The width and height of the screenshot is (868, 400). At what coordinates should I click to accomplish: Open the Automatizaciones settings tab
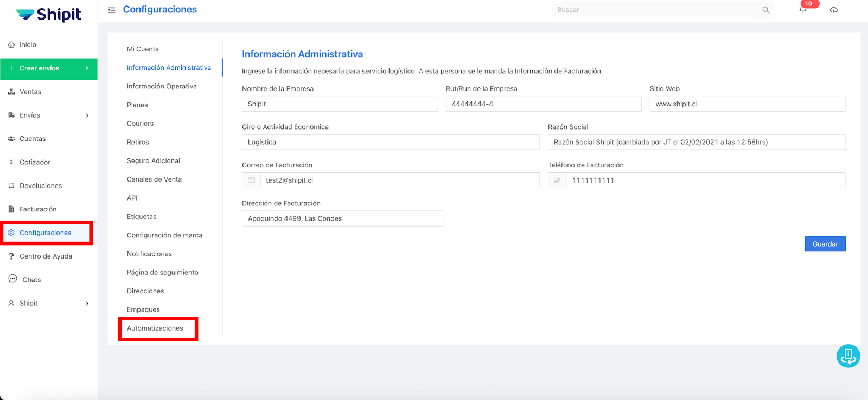point(155,328)
